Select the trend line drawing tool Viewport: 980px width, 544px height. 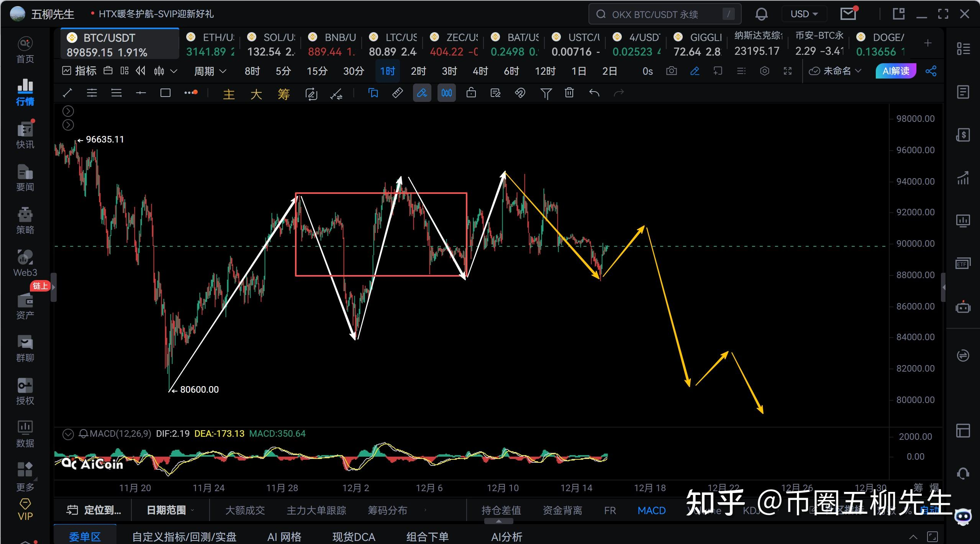click(67, 93)
